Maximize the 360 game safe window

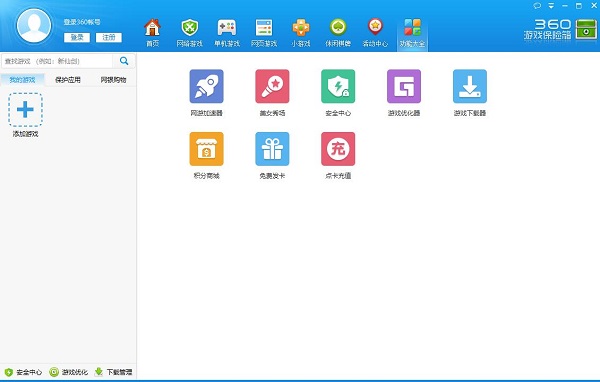click(579, 6)
